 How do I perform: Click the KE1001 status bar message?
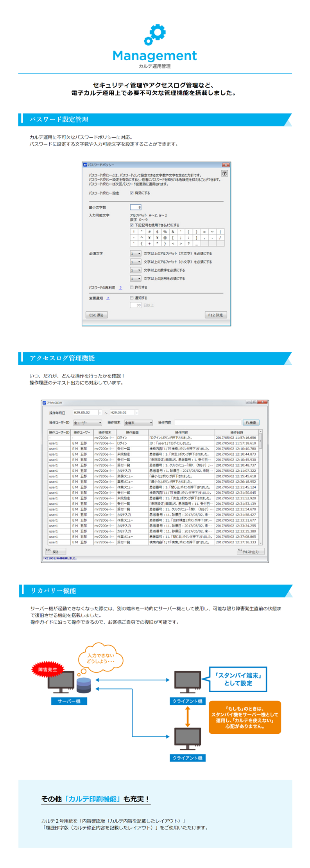coord(60,558)
